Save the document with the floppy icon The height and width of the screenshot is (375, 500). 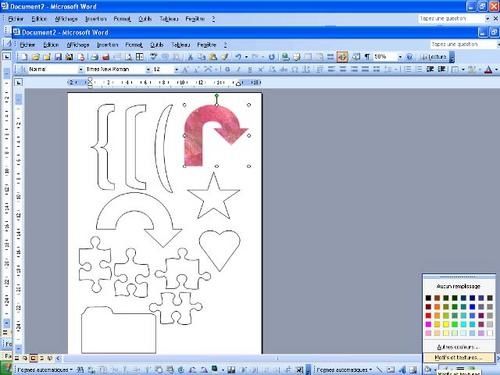(58, 57)
